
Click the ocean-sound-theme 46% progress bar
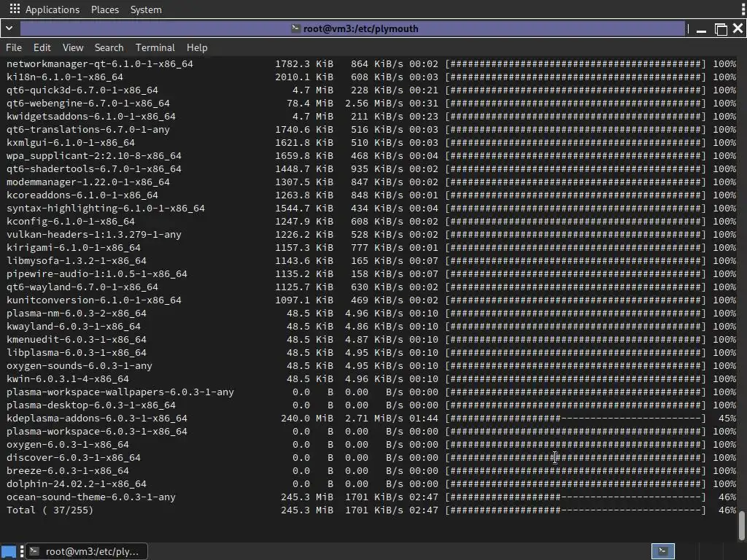point(576,497)
